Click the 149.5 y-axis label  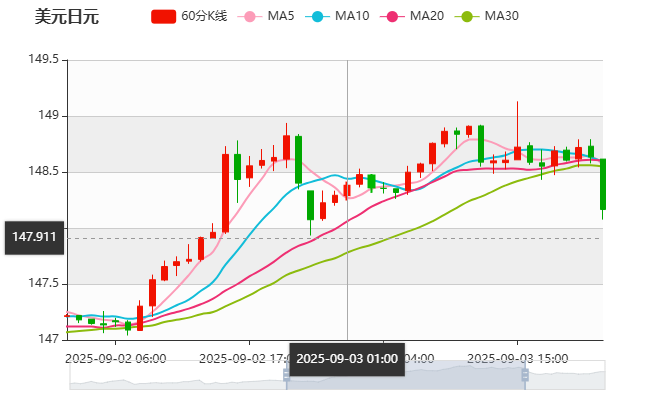(x=43, y=59)
